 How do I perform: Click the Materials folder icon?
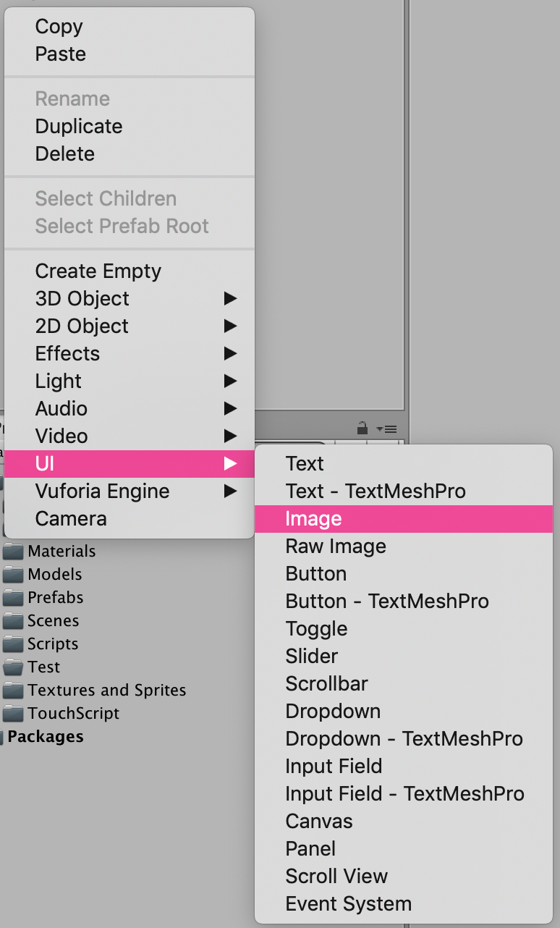point(14,551)
